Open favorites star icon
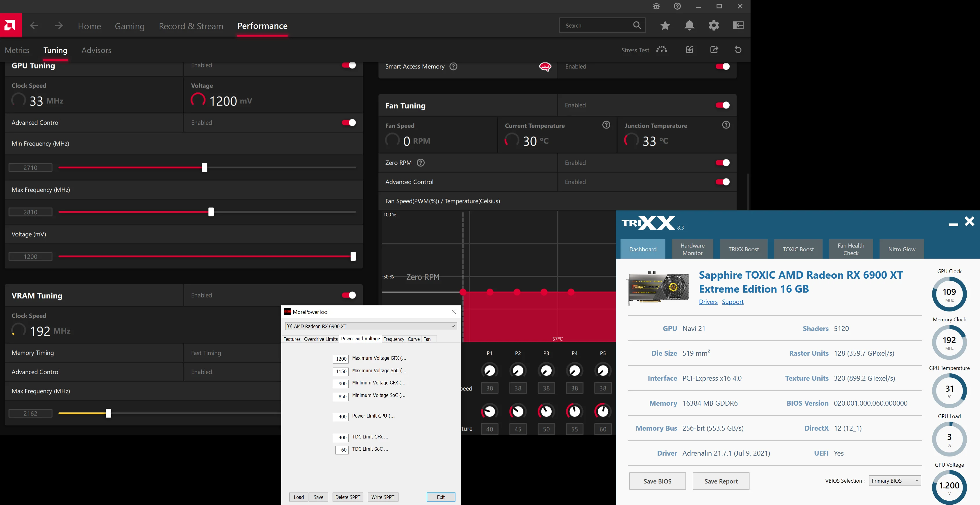 tap(665, 26)
